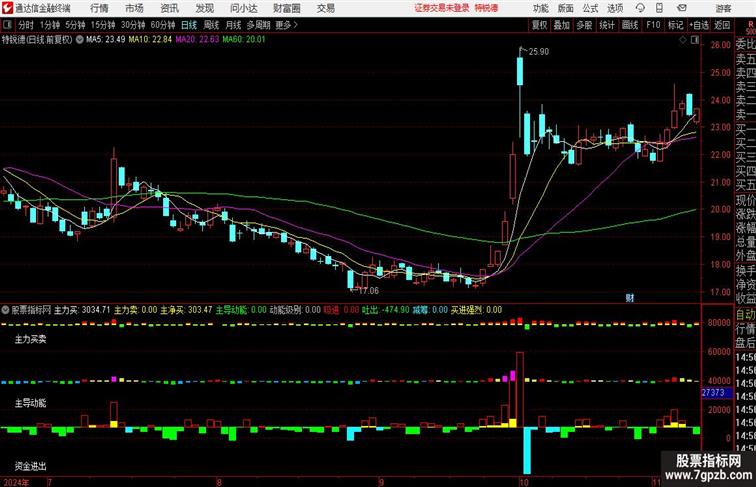Click the 返回 back button
Image resolution: width=756 pixels, height=487 pixels.
pos(722,25)
